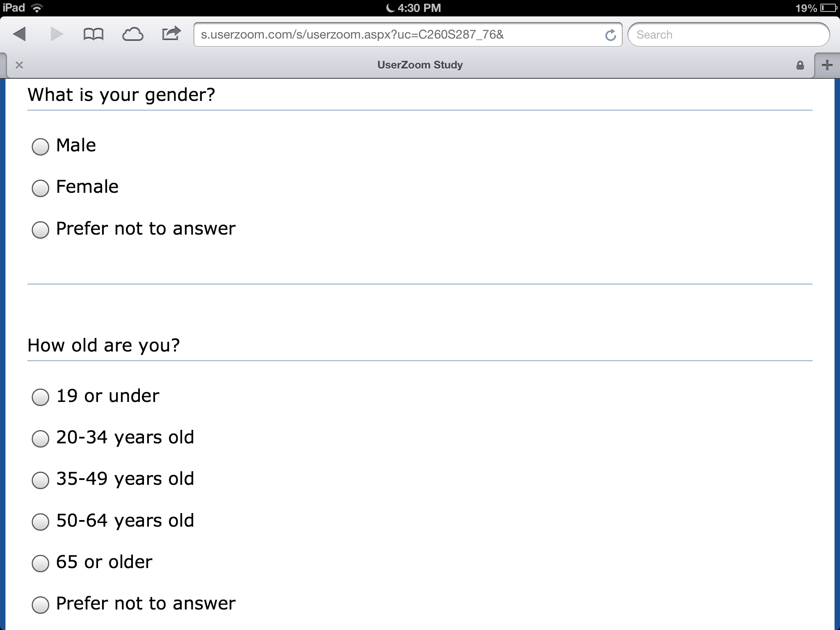Select 19 or under age option
Screen dimensions: 840x630
40,397
